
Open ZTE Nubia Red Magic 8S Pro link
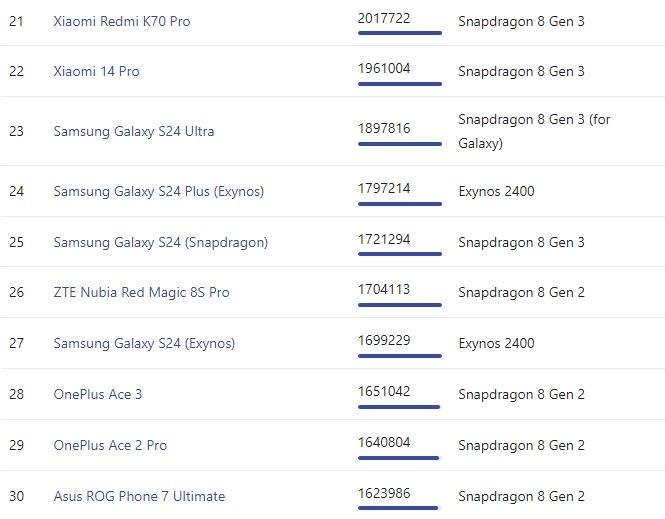point(141,292)
